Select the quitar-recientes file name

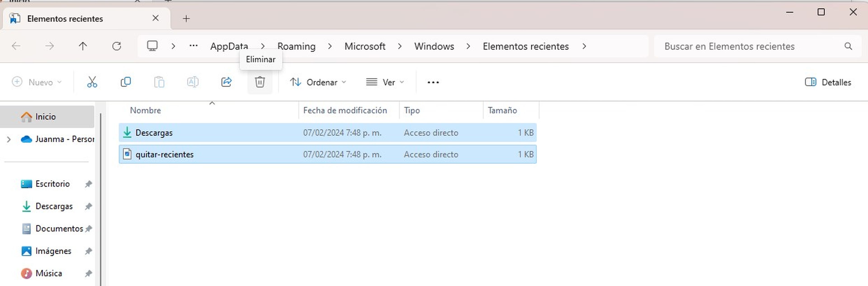(164, 154)
